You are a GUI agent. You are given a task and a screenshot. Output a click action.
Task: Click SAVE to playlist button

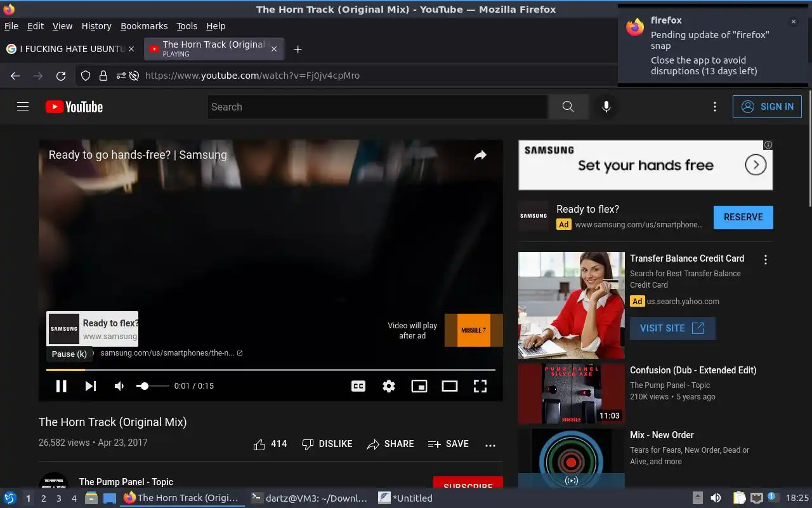point(449,444)
